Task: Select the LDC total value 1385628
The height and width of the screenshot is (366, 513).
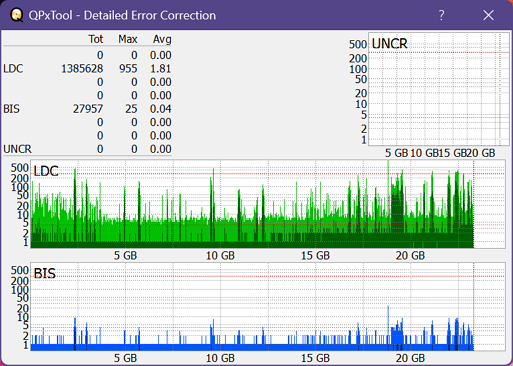Action: click(82, 69)
